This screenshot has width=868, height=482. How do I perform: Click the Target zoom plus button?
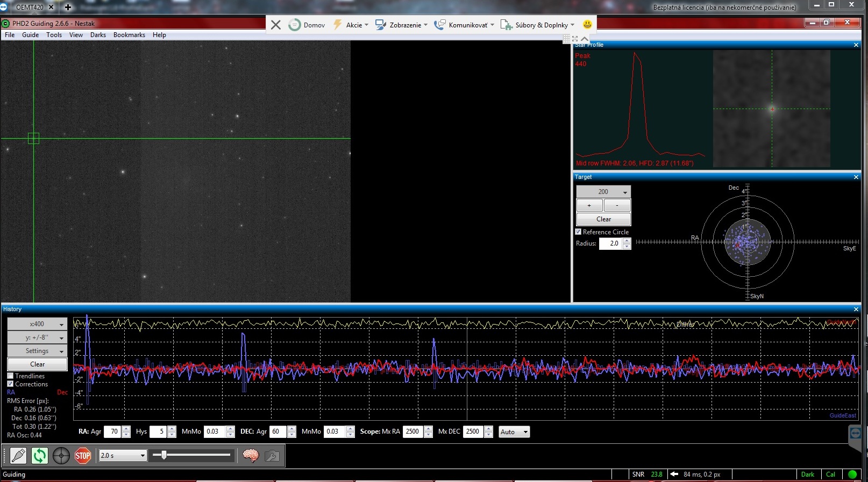point(589,205)
